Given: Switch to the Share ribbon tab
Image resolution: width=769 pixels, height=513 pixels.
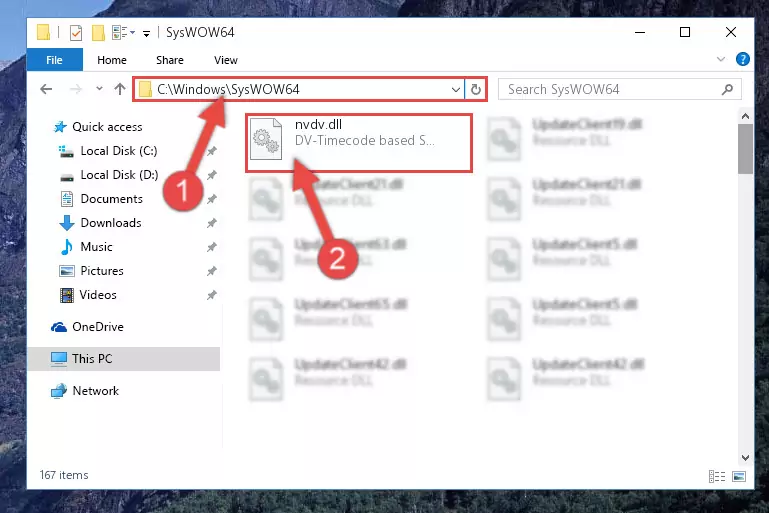Looking at the screenshot, I should tap(170, 60).
